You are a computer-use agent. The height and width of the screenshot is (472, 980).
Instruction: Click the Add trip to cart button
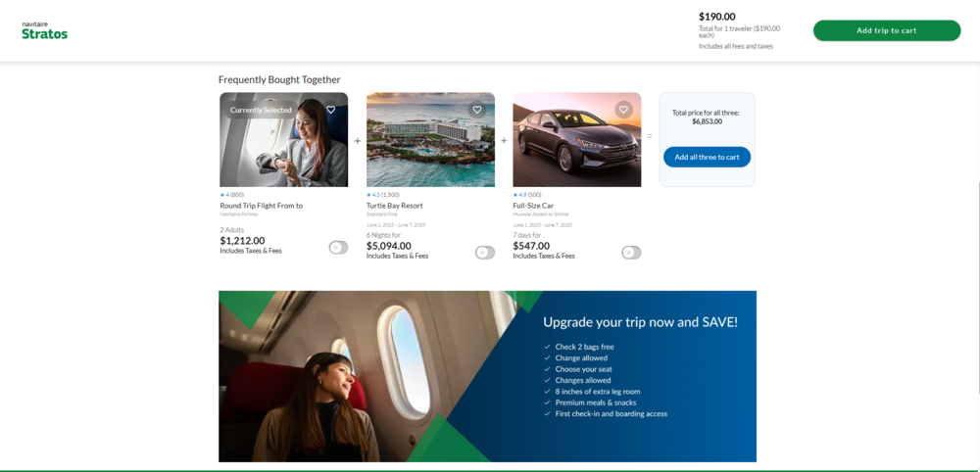point(886,30)
